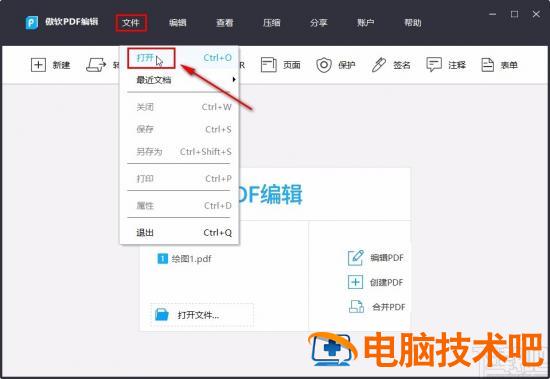Click the 合并PDF merge icon
Screen dimensions: 550x379
click(x=356, y=306)
